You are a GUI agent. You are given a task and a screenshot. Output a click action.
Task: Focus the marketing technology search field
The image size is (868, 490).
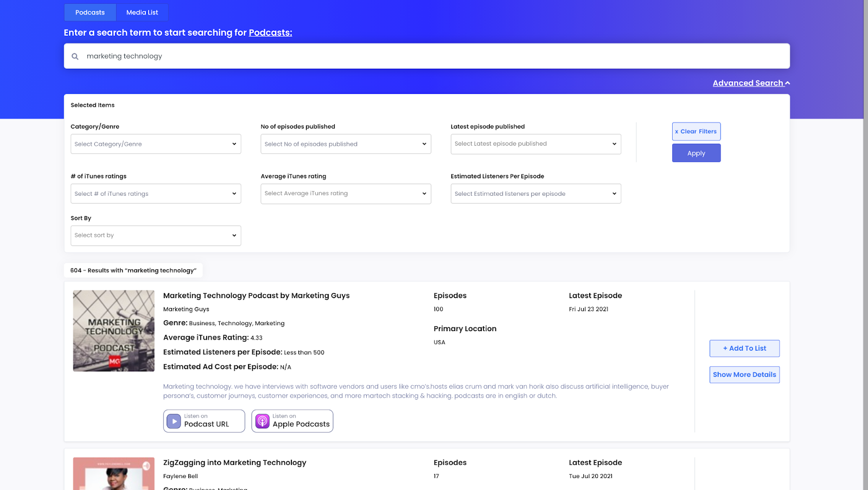427,56
